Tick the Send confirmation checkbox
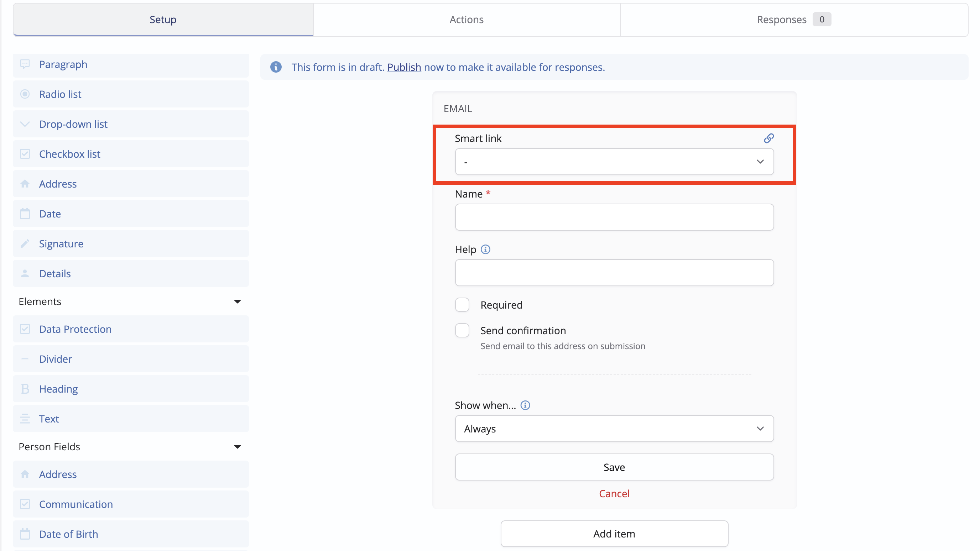The image size is (980, 551). 462,330
